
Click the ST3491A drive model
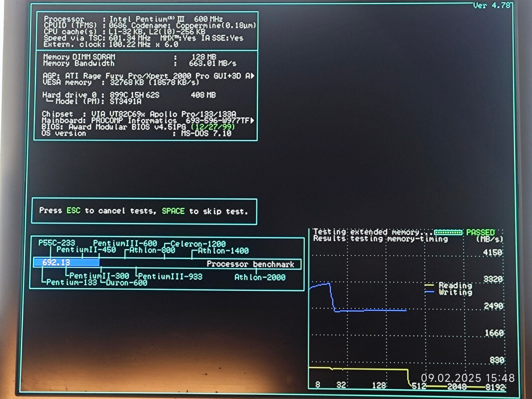pos(125,101)
